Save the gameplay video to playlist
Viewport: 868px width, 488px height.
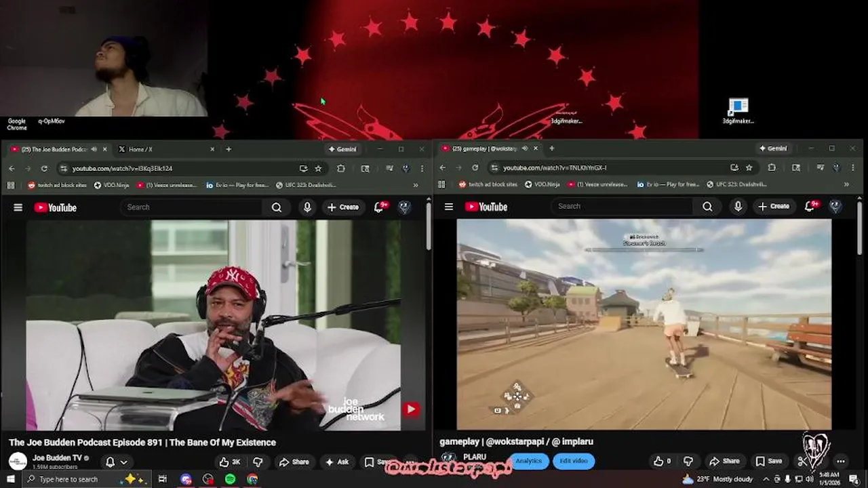[x=768, y=461]
